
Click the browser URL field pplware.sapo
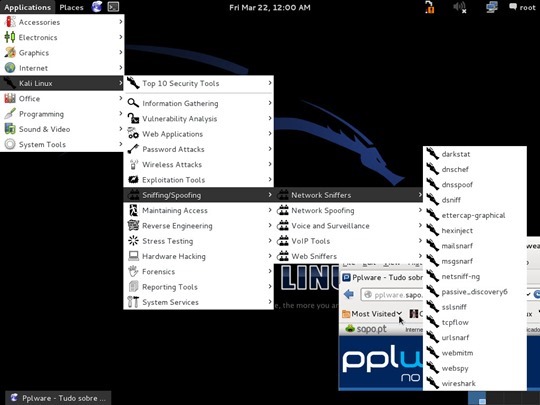[x=392, y=295]
